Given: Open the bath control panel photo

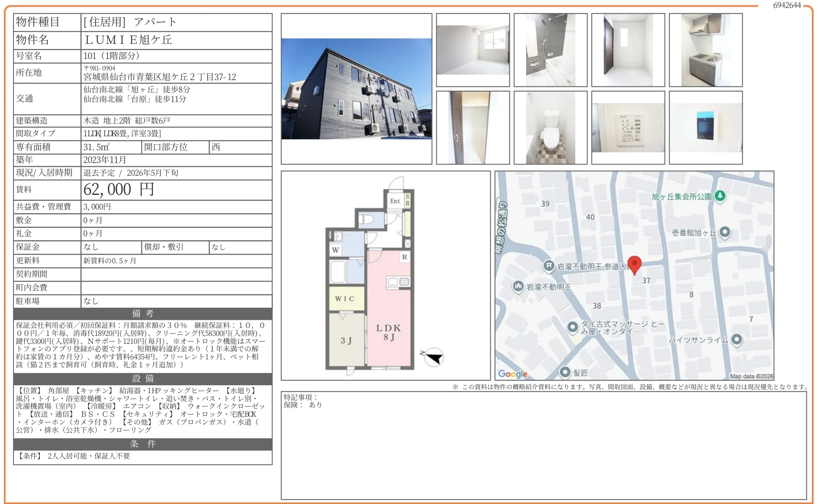Looking at the screenshot, I should [628, 127].
